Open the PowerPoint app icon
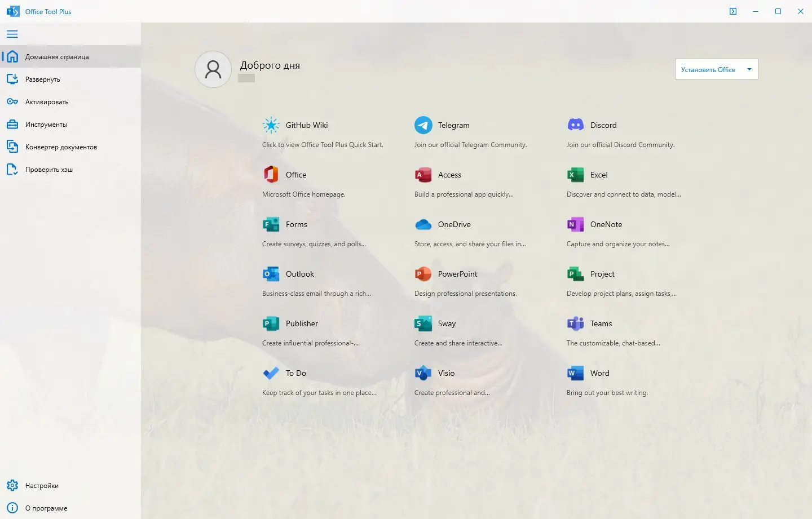This screenshot has width=812, height=519. [x=423, y=274]
